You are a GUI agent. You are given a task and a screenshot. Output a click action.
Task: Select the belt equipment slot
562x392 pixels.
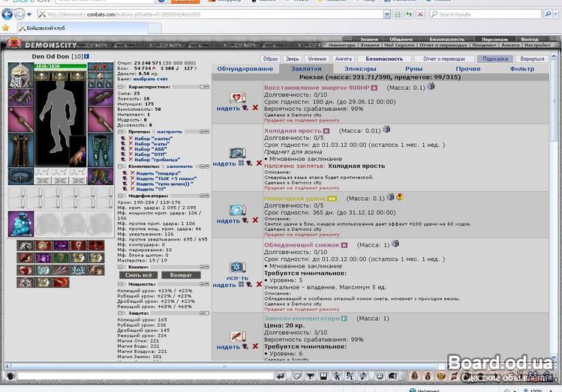pyautogui.click(x=20, y=176)
